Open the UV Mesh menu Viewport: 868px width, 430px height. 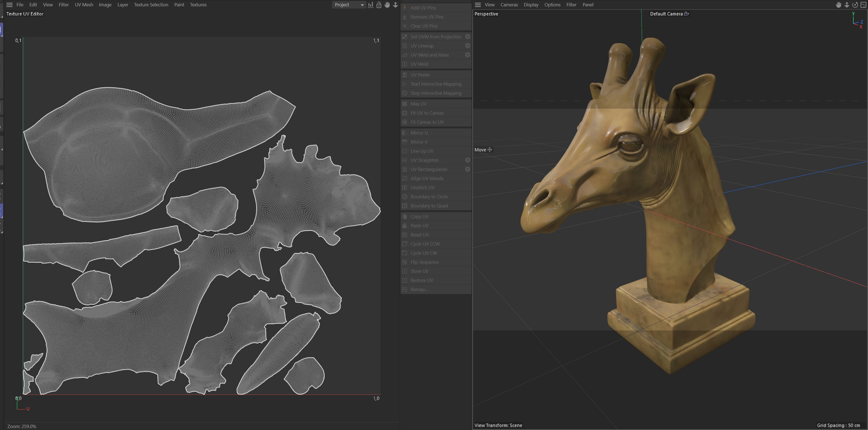pyautogui.click(x=84, y=5)
